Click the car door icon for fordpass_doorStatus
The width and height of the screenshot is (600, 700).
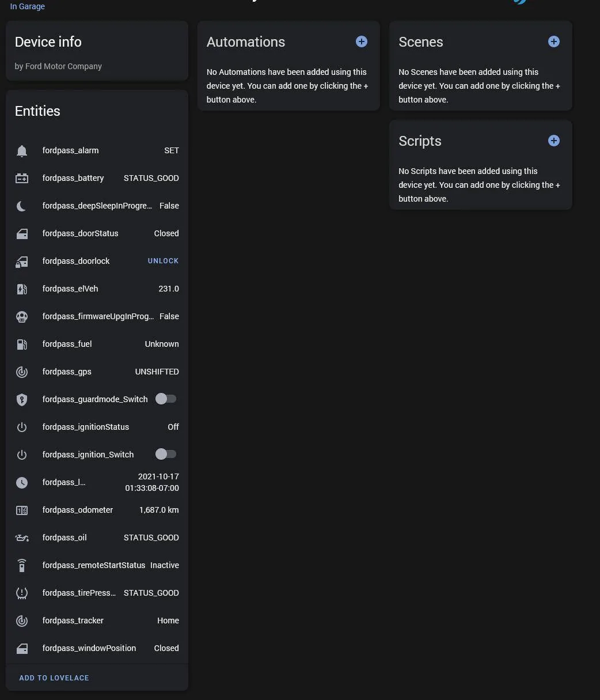coord(22,233)
